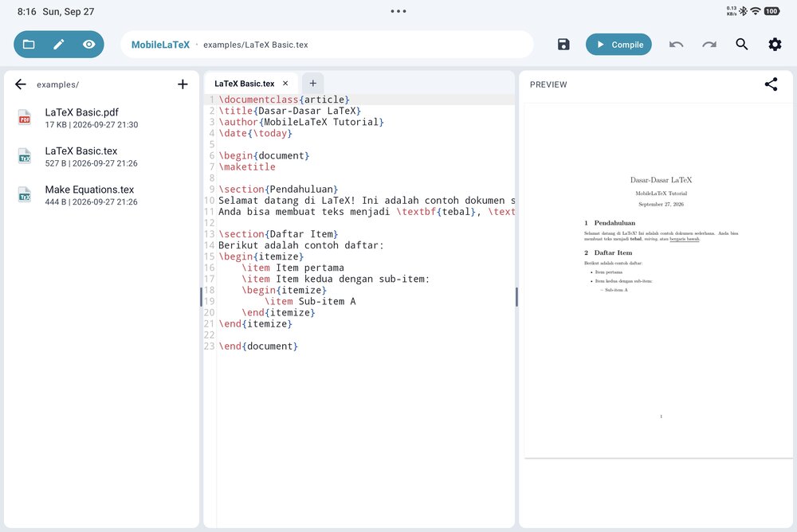Screen dimensions: 797x532
Task: Add a new editor tab
Action: point(313,83)
